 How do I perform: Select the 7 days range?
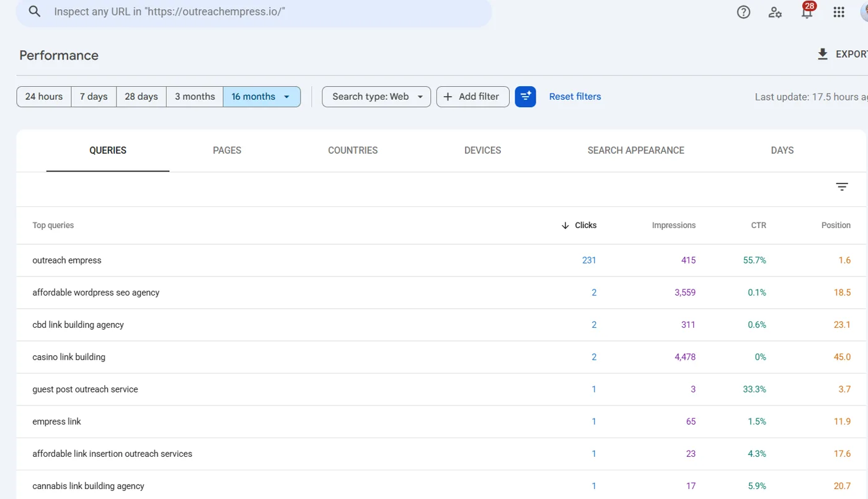[94, 97]
